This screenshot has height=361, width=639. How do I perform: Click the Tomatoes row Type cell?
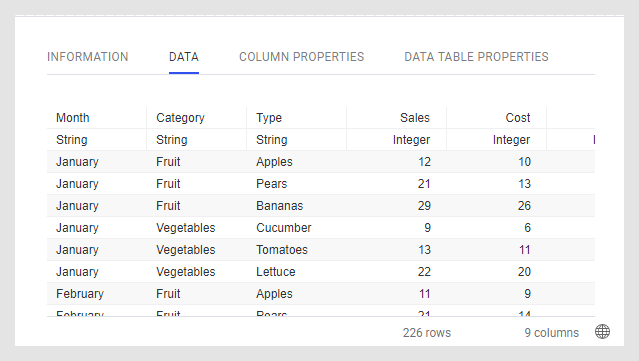point(282,250)
